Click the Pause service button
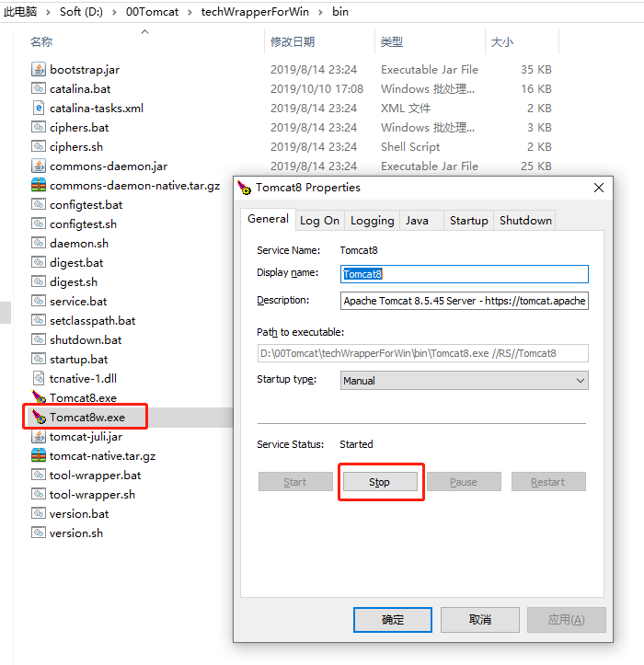This screenshot has width=644, height=665. click(x=464, y=482)
